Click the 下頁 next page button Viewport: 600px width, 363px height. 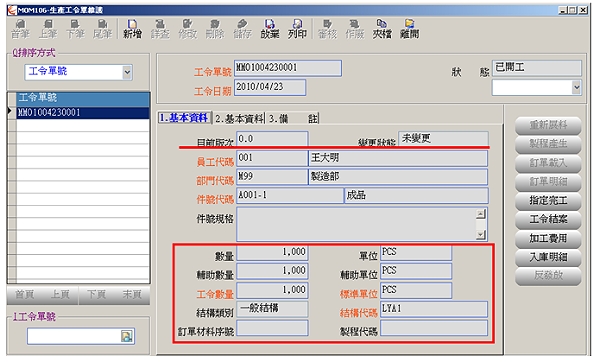tap(96, 295)
